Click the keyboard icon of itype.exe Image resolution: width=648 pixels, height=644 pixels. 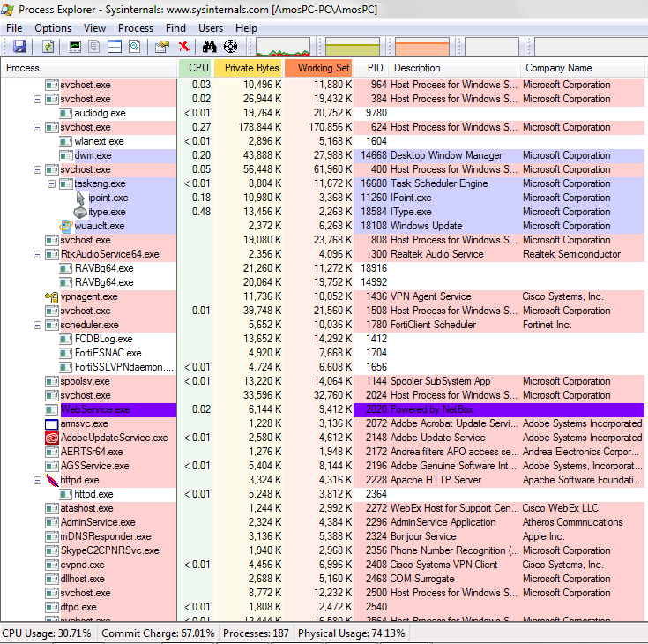(x=80, y=212)
